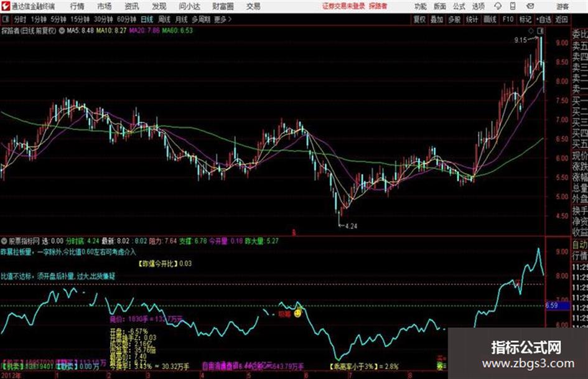Open the 交易 menu
Viewport: 588px width, 379px height.
tap(253, 6)
